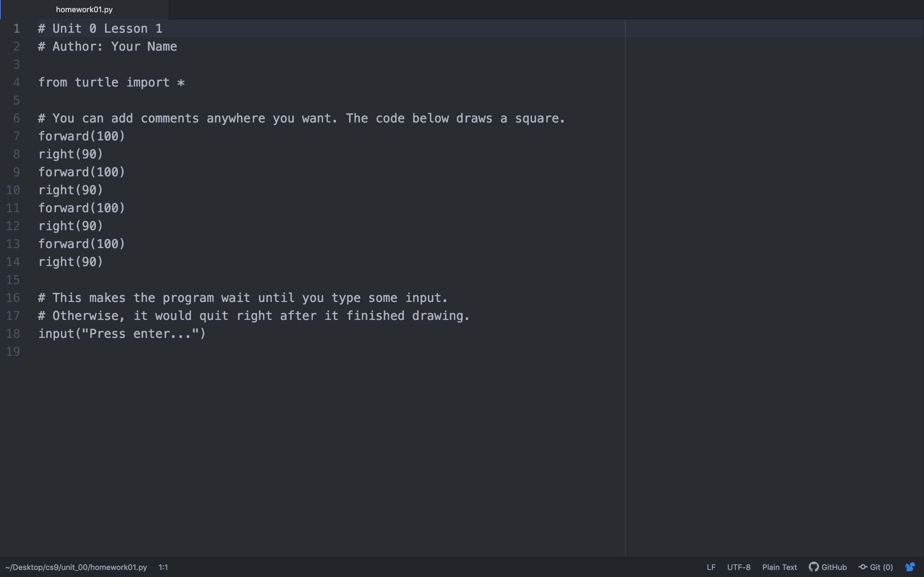Click the '# Unit 0 Lesson 1' comment
This screenshot has height=577, width=924.
(x=100, y=29)
